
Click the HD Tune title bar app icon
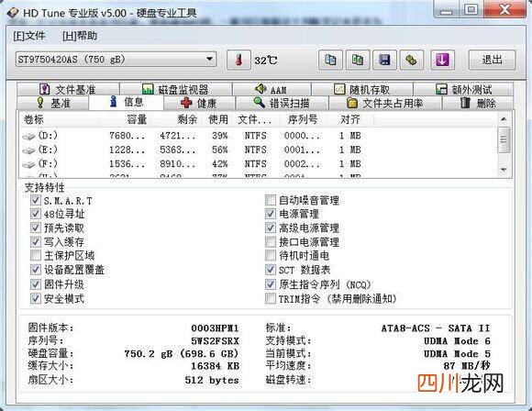pos(13,13)
